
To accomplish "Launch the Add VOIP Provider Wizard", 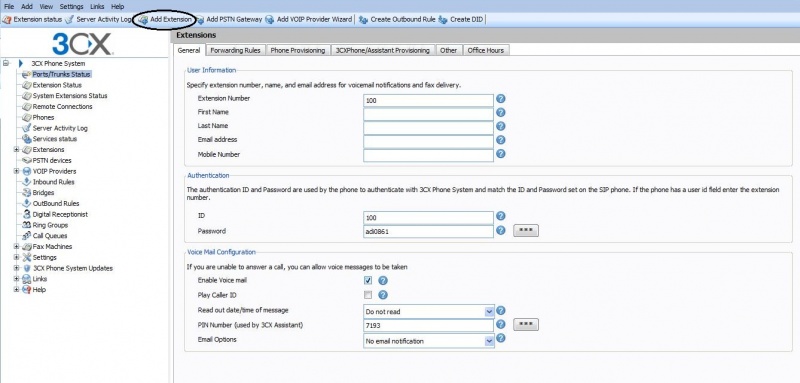I will [309, 19].
